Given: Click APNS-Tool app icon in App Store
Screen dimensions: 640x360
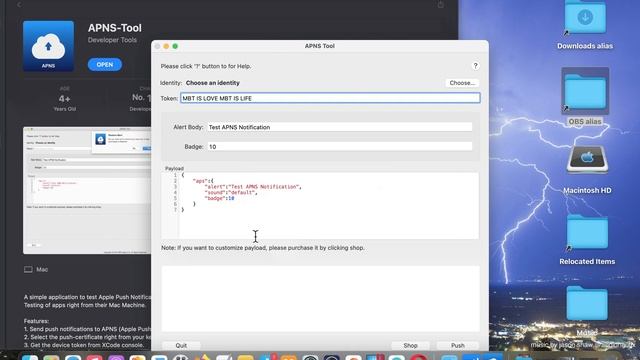Looking at the screenshot, I should point(49,46).
